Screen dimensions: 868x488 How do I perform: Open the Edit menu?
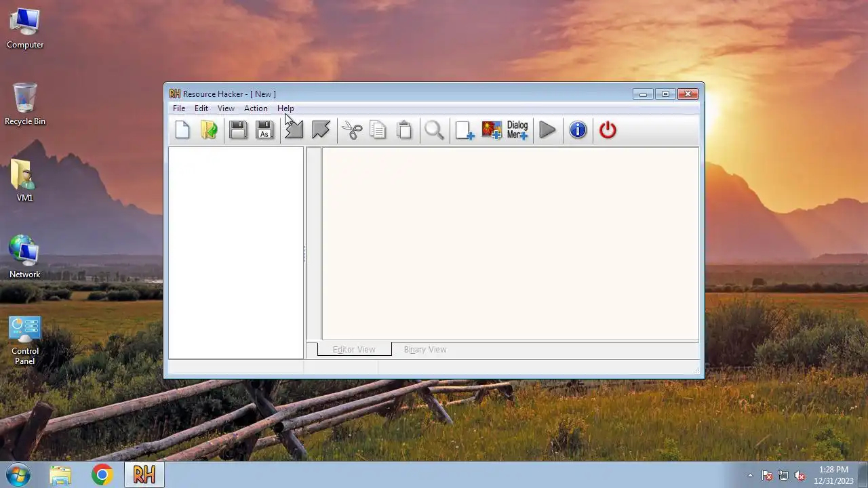[x=201, y=108]
